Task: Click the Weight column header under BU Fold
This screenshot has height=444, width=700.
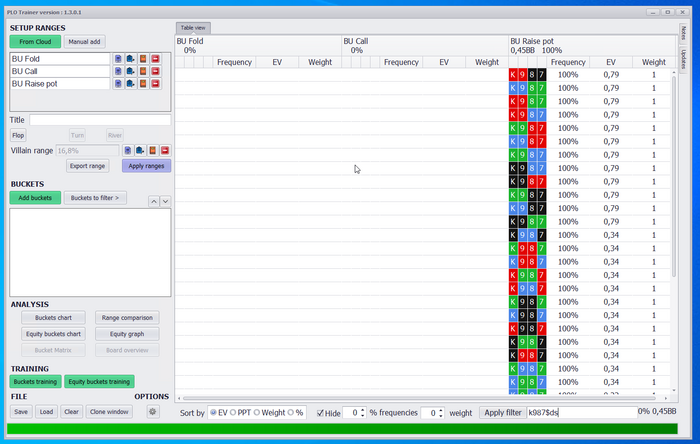Action: (320, 62)
